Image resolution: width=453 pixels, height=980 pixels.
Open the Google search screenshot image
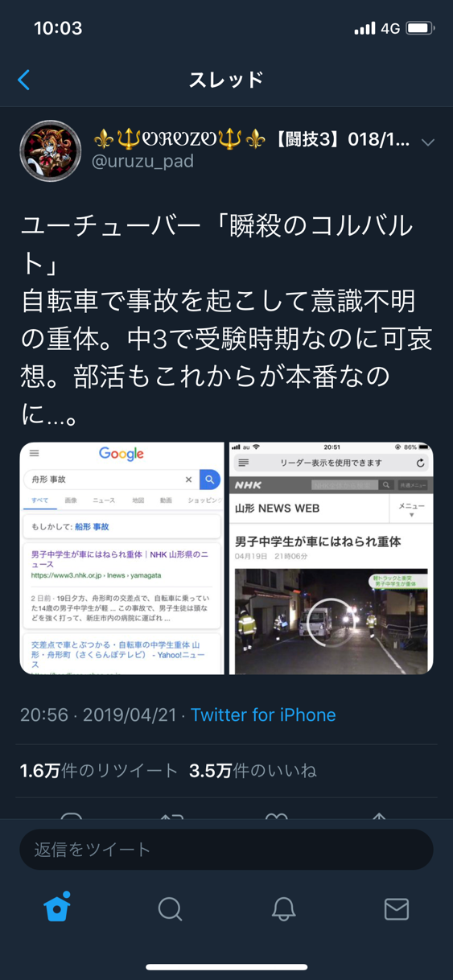pos(121,558)
